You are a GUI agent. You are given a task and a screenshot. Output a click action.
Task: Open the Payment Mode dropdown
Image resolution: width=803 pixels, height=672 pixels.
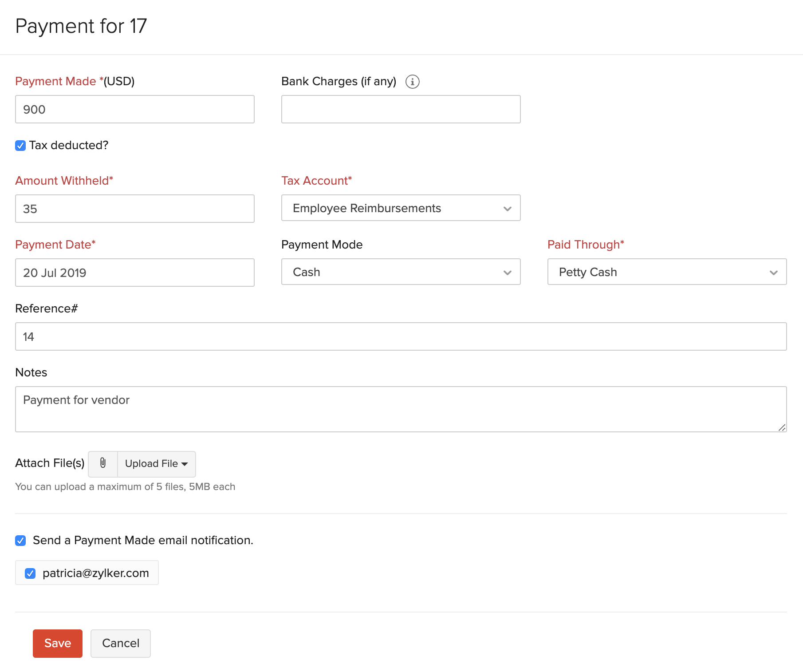tap(399, 272)
